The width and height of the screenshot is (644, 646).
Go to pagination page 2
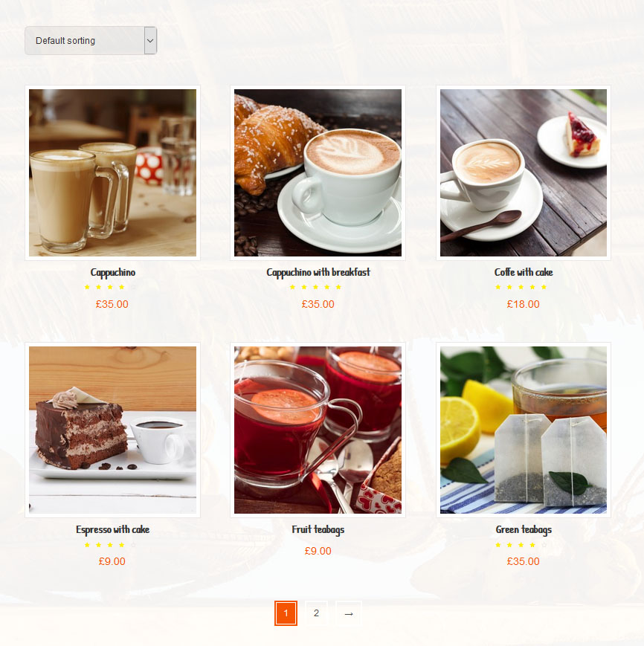317,613
